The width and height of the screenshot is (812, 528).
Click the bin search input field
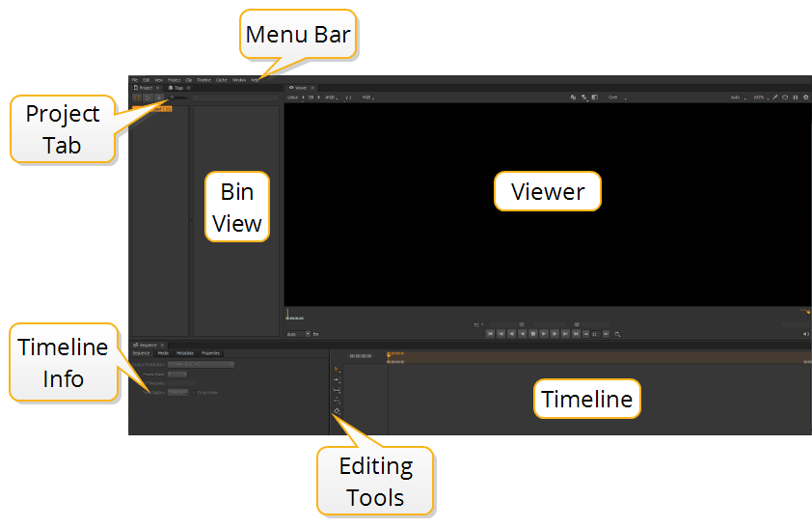pyautogui.click(x=235, y=97)
